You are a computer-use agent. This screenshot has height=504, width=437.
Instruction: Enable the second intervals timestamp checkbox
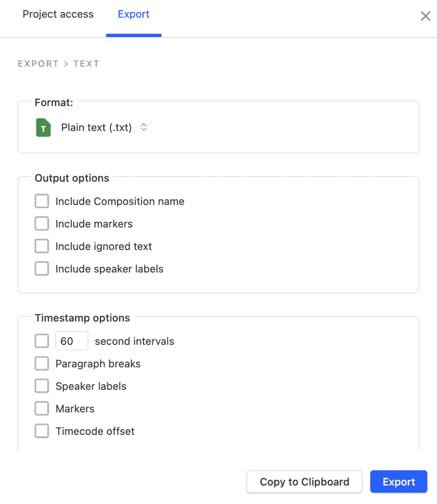pyautogui.click(x=42, y=341)
